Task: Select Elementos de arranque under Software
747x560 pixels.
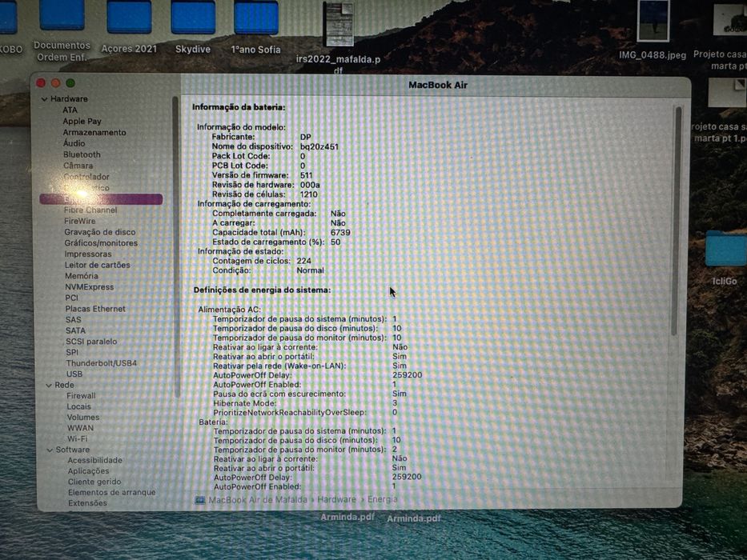Action: (x=111, y=492)
